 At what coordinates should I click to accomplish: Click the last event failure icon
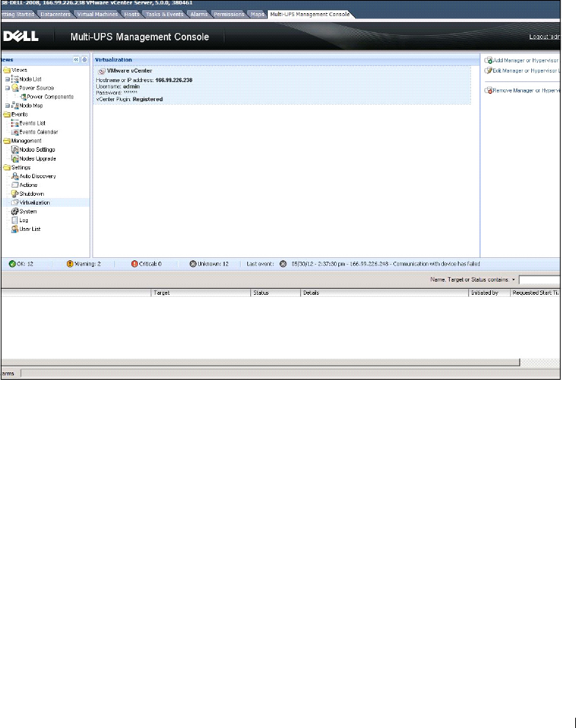[x=283, y=264]
